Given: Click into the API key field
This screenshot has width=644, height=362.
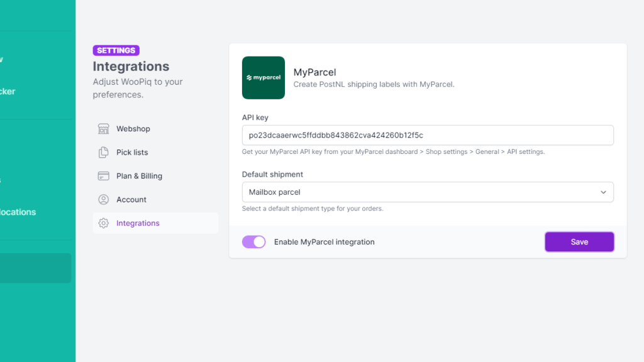Looking at the screenshot, I should pos(428,135).
